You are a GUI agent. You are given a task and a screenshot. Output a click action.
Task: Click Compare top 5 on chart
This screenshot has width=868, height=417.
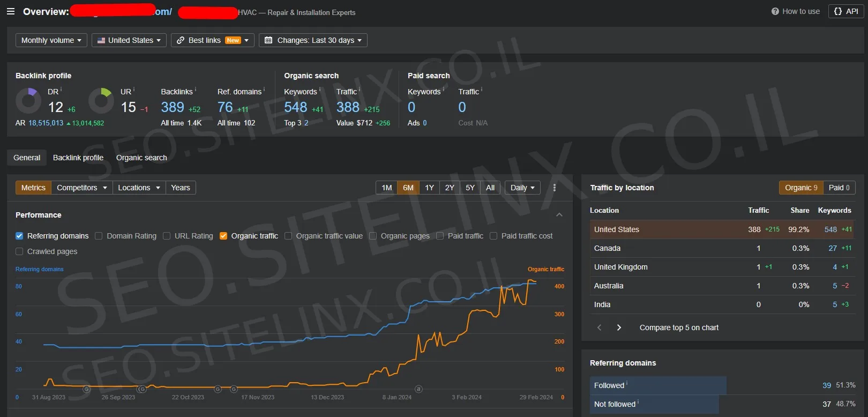(679, 327)
